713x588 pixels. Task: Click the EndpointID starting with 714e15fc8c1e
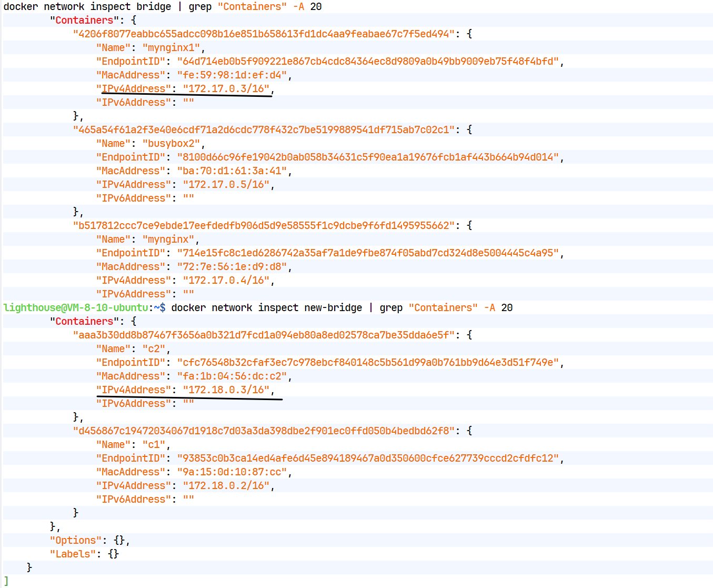point(368,253)
